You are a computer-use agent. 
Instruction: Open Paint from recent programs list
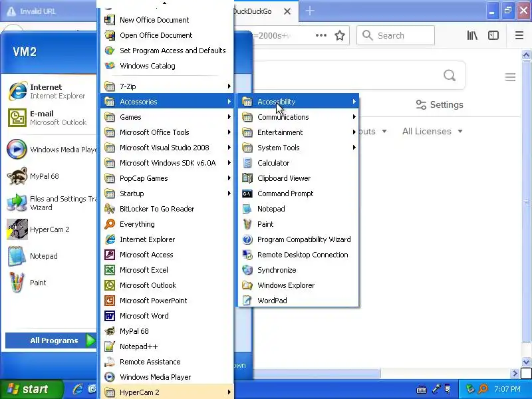tap(51, 283)
